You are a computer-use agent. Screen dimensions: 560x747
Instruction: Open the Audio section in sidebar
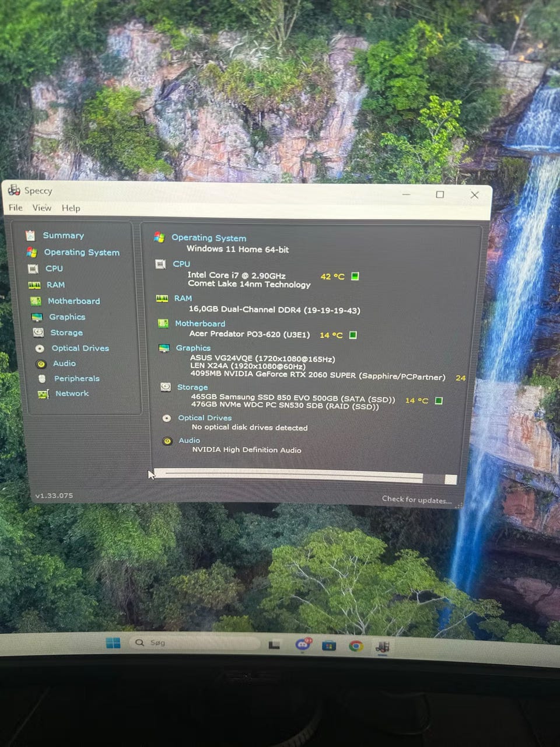click(64, 364)
